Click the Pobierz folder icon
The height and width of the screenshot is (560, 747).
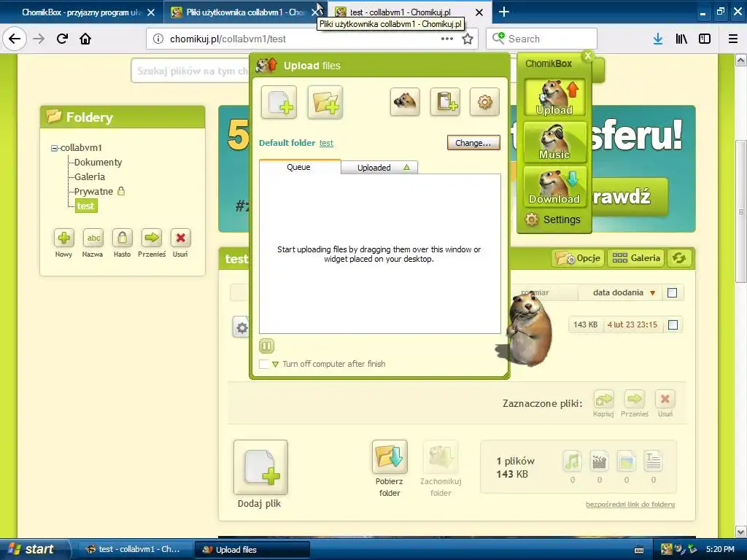390,457
